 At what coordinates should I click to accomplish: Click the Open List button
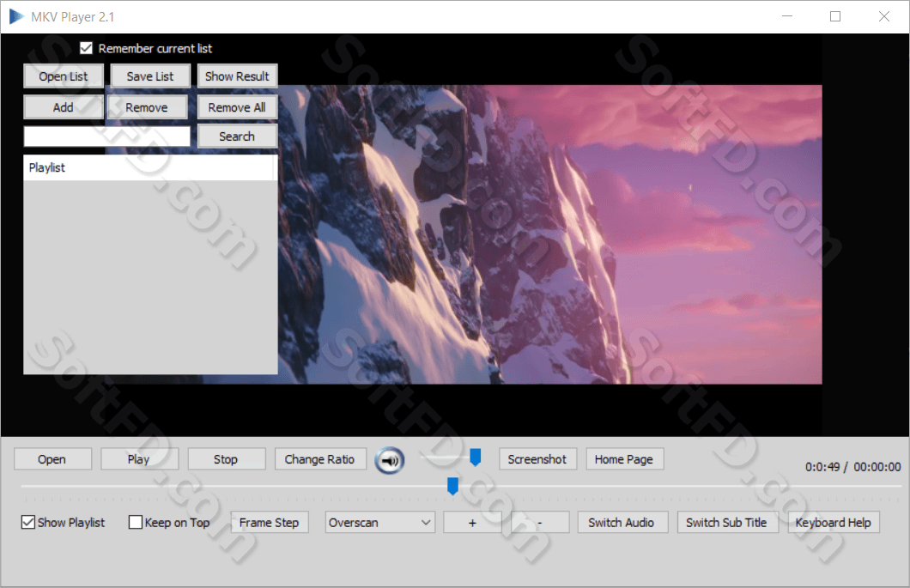[64, 76]
